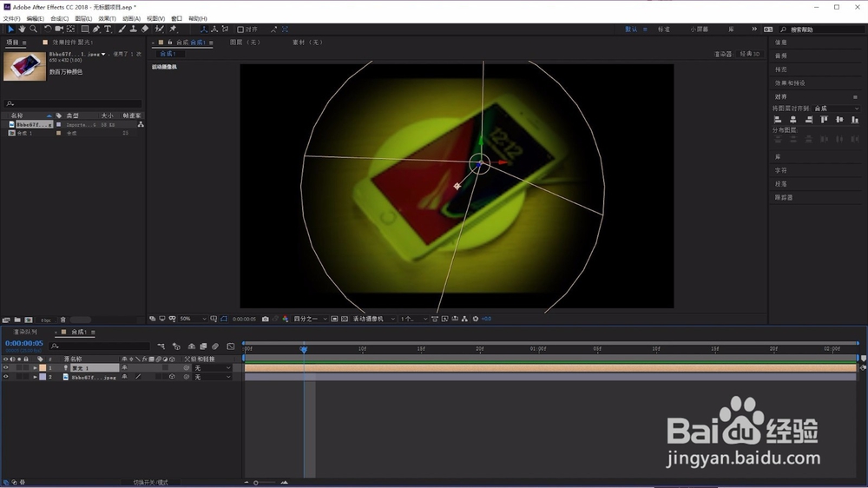The width and height of the screenshot is (868, 488).
Task: Click the Draft 3D icon in timeline
Action: click(x=176, y=346)
